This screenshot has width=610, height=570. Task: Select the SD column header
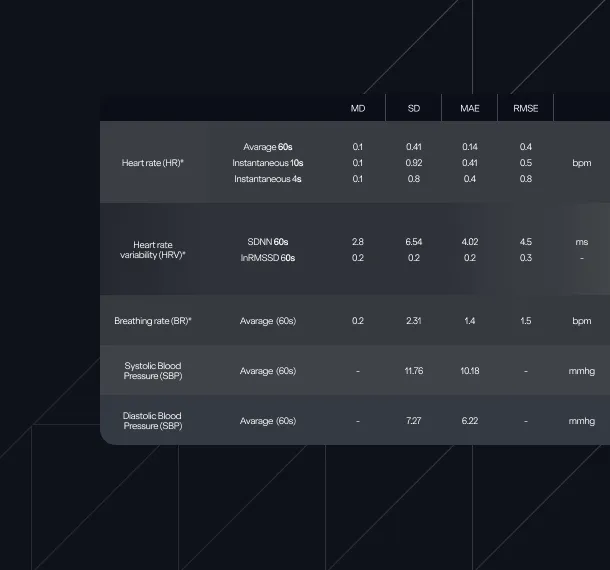tap(414, 109)
